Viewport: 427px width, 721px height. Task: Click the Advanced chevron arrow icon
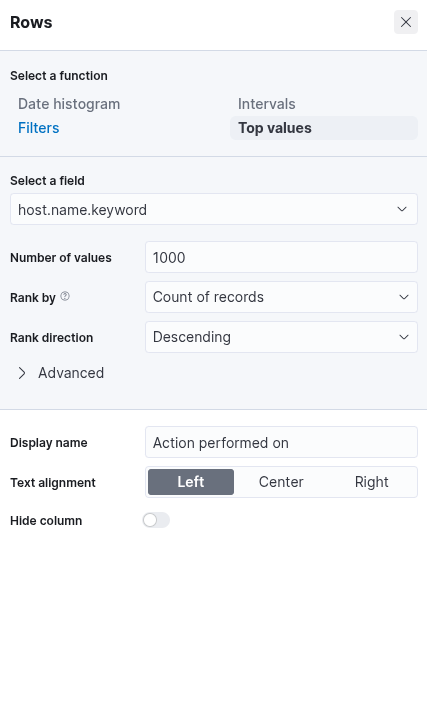pos(22,373)
